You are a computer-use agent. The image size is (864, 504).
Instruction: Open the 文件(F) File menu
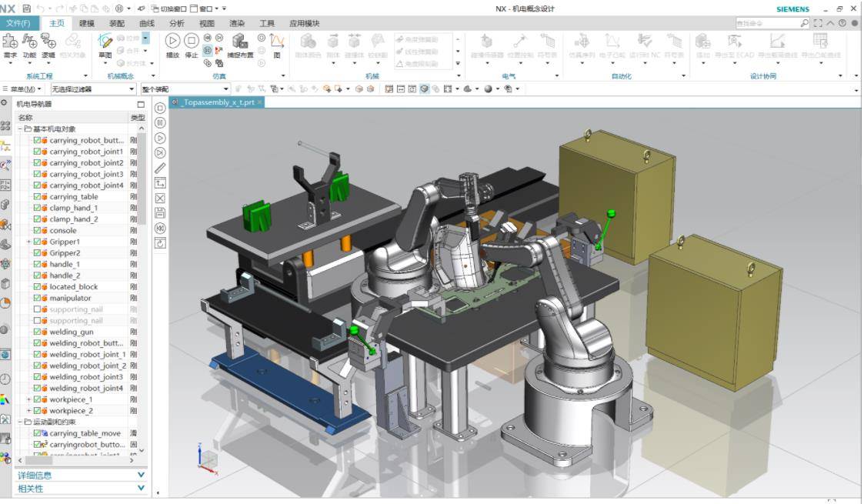[x=18, y=23]
